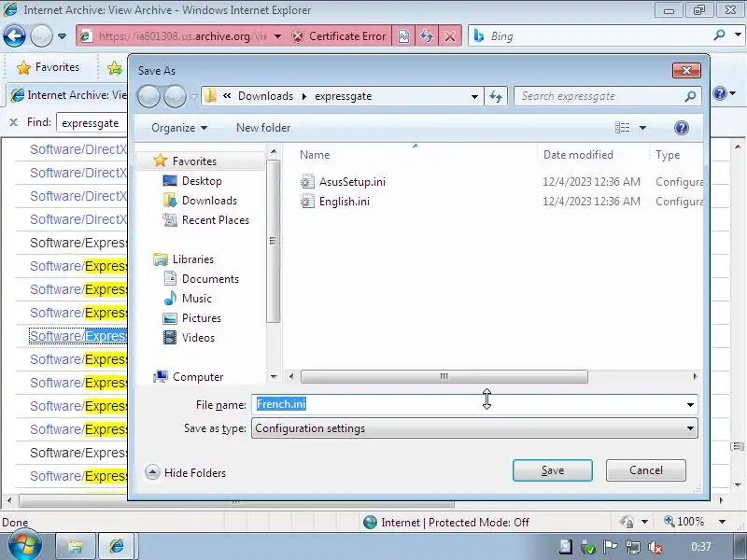
Task: Select Downloads in the navigation pane
Action: pyautogui.click(x=209, y=201)
